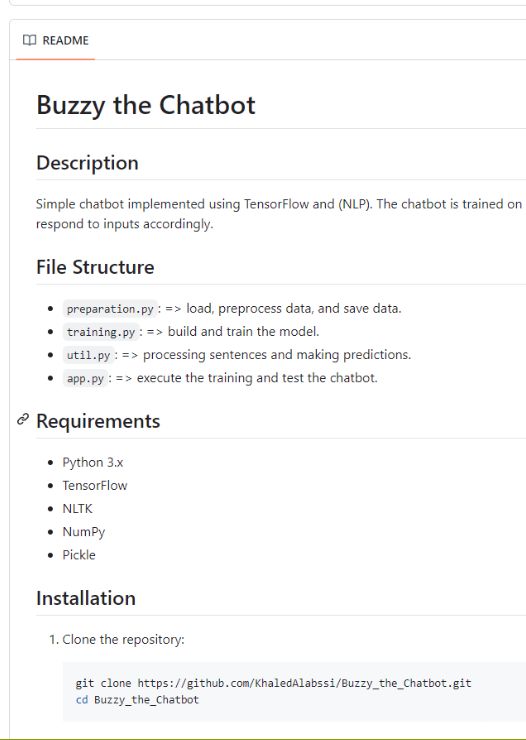Screen dimensions: 526x740
Task: Click the TensorFlow requirement item
Action: [95, 486]
